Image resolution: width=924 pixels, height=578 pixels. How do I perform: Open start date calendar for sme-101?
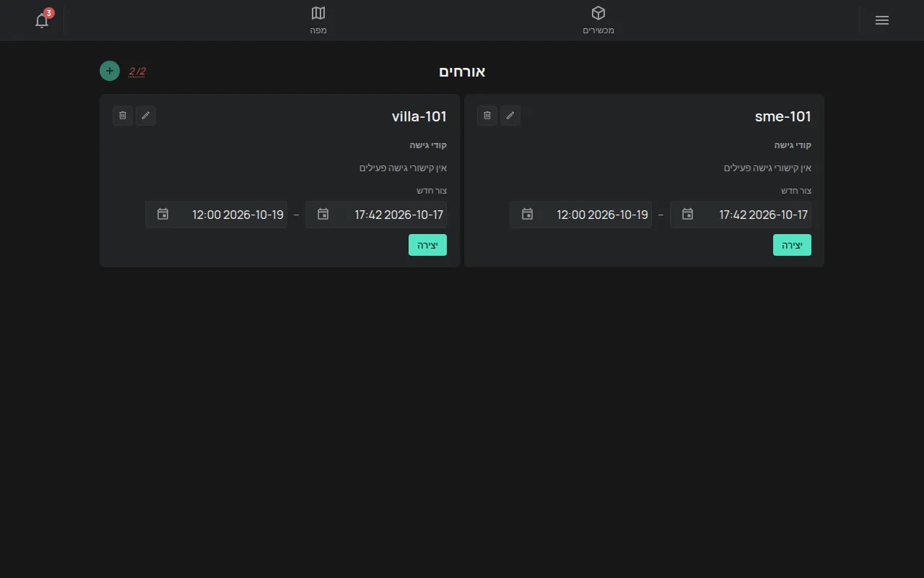(687, 214)
